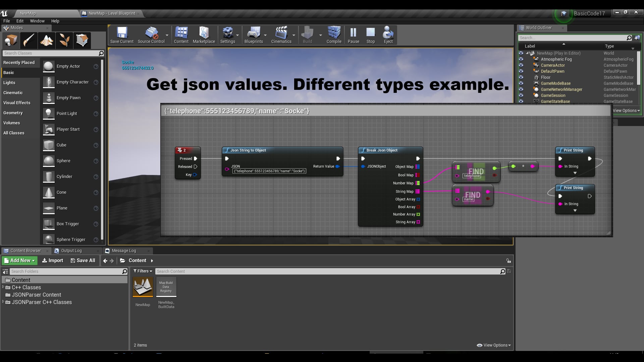644x362 pixels.
Task: Expand the C++ Classes folder
Action: tap(3, 287)
